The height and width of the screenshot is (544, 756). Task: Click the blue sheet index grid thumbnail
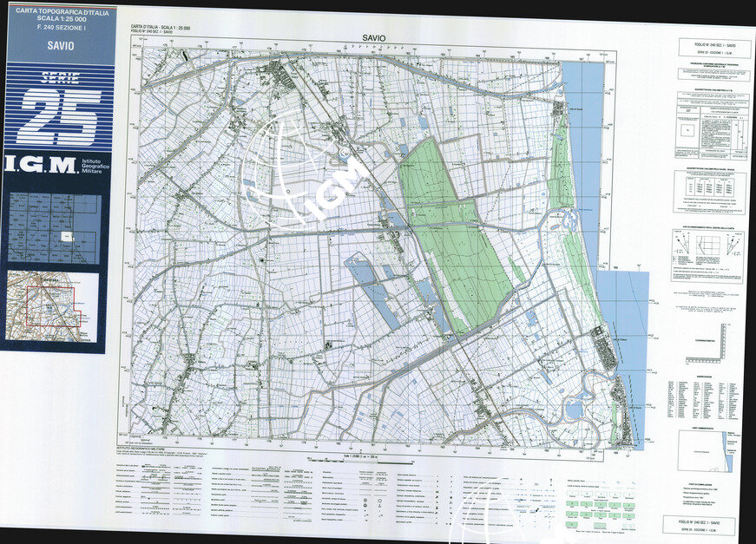point(54,229)
